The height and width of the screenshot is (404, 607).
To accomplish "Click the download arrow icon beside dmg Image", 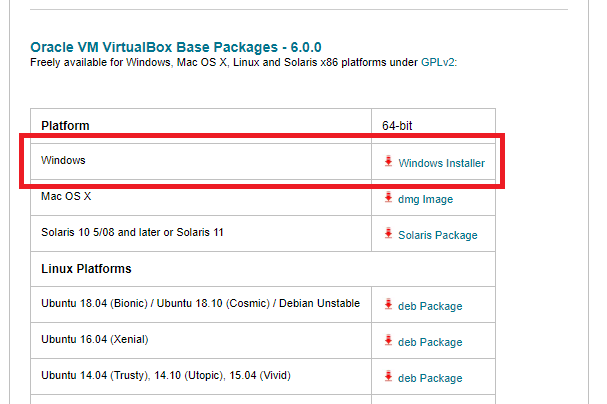I will pos(388,198).
